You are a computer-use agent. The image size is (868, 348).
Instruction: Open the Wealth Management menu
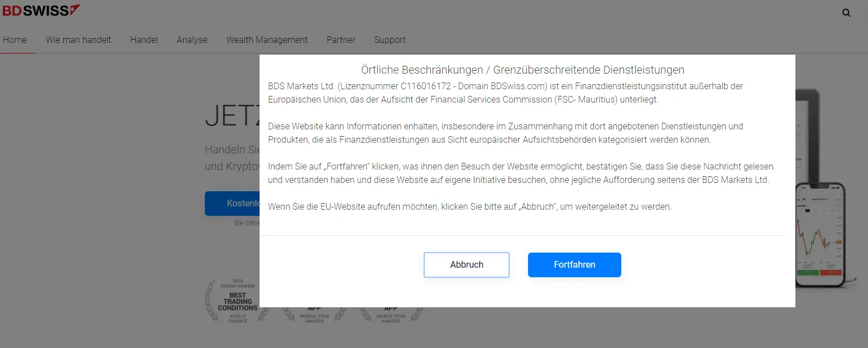(x=267, y=40)
